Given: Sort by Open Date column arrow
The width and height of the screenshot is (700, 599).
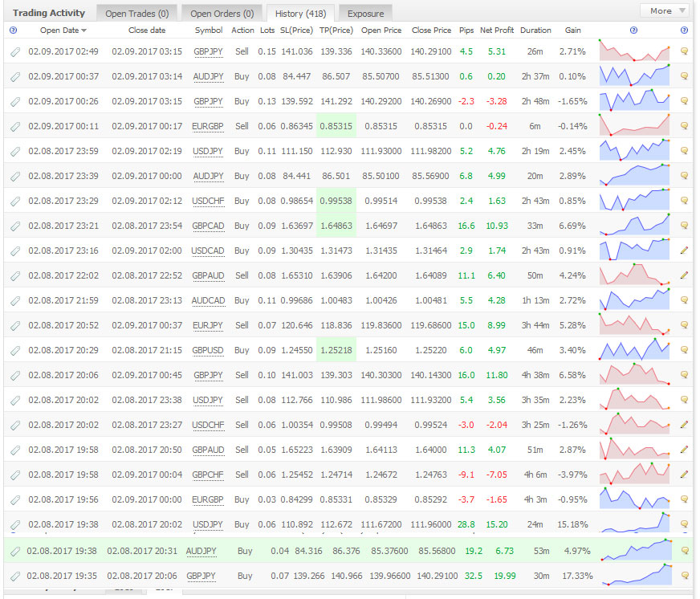Looking at the screenshot, I should click(84, 31).
